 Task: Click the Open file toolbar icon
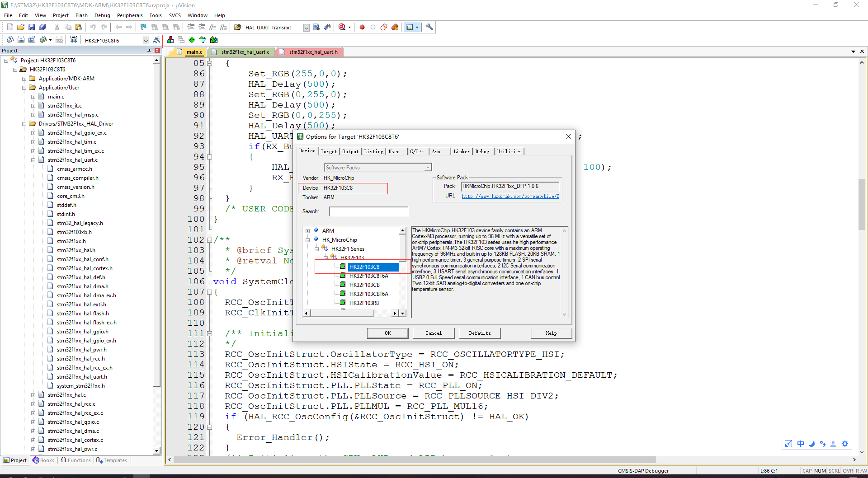pos(21,27)
